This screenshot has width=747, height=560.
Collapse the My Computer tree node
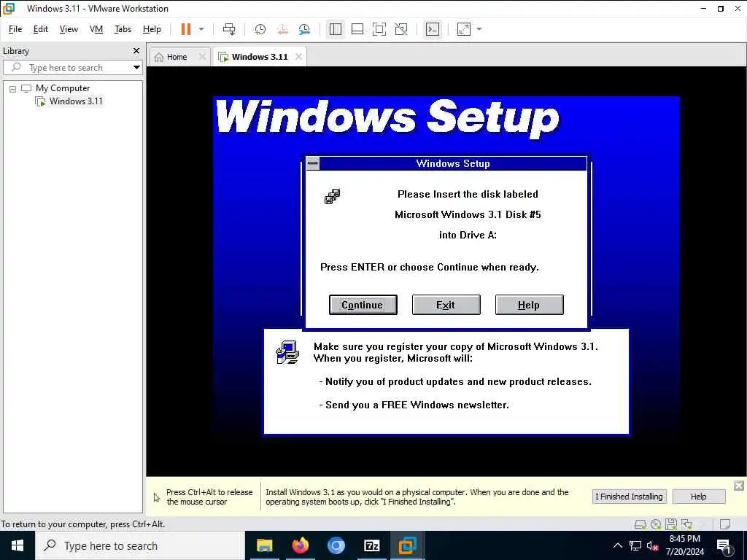click(x=13, y=88)
